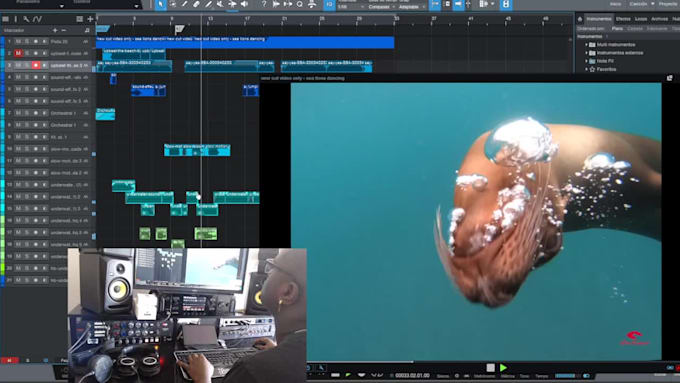This screenshot has width=680, height=383.
Task: Select the Orchestral clip on track 7
Action: [x=105, y=114]
